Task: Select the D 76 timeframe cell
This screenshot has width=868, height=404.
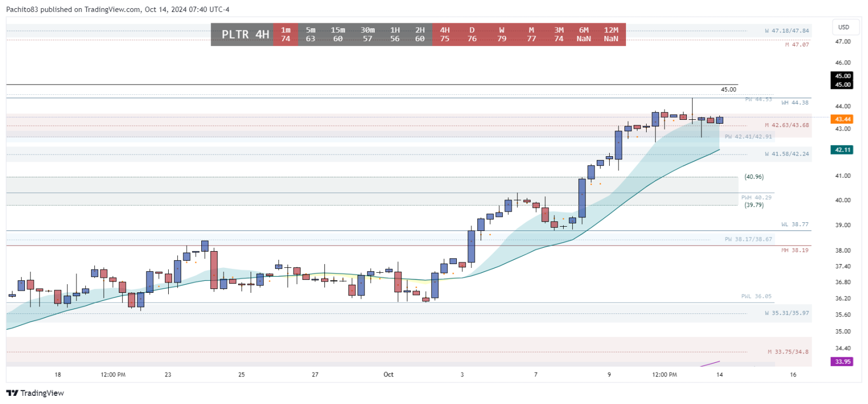Action: pos(472,34)
